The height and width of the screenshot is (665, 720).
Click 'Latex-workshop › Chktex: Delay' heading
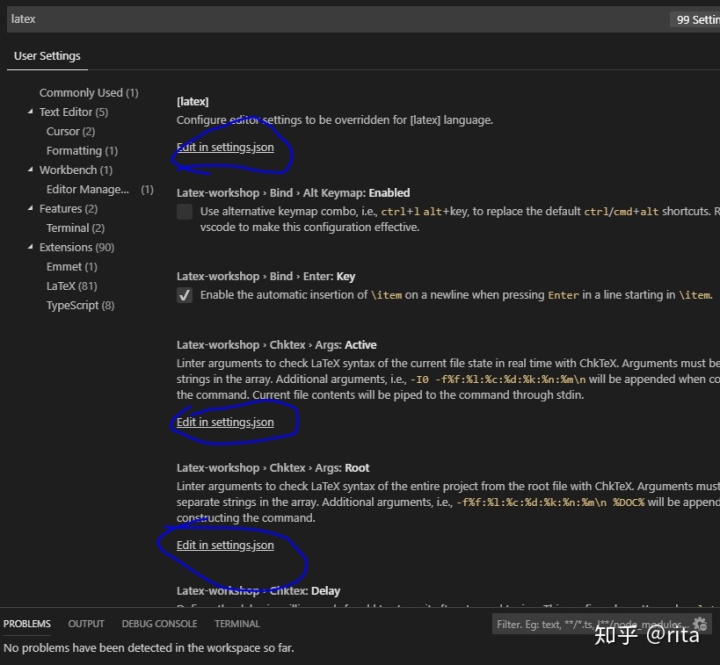(258, 591)
